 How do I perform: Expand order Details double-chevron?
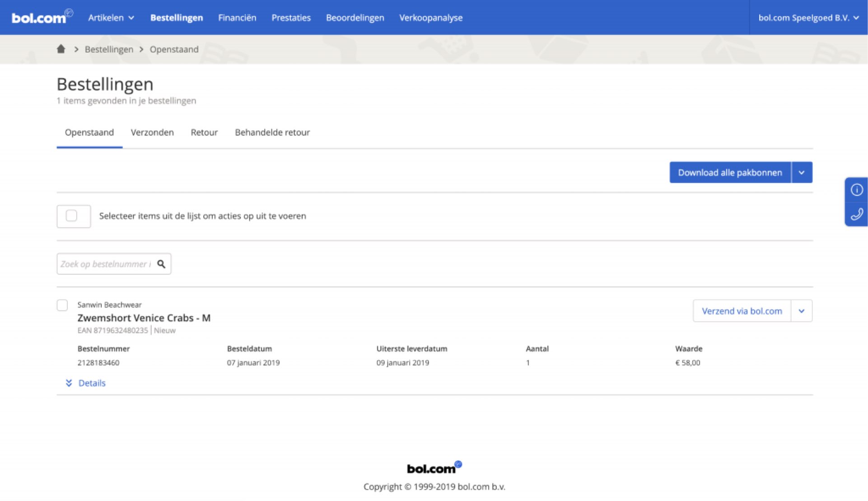coord(69,383)
